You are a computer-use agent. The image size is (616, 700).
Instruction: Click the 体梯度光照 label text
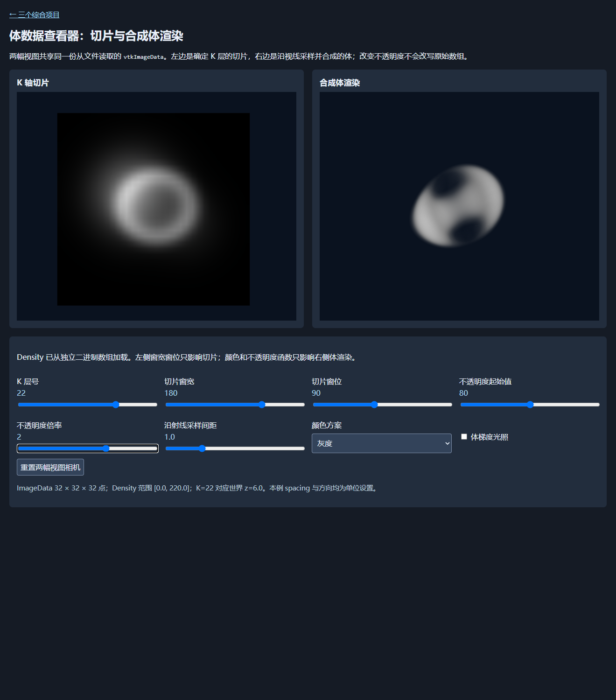click(x=490, y=437)
